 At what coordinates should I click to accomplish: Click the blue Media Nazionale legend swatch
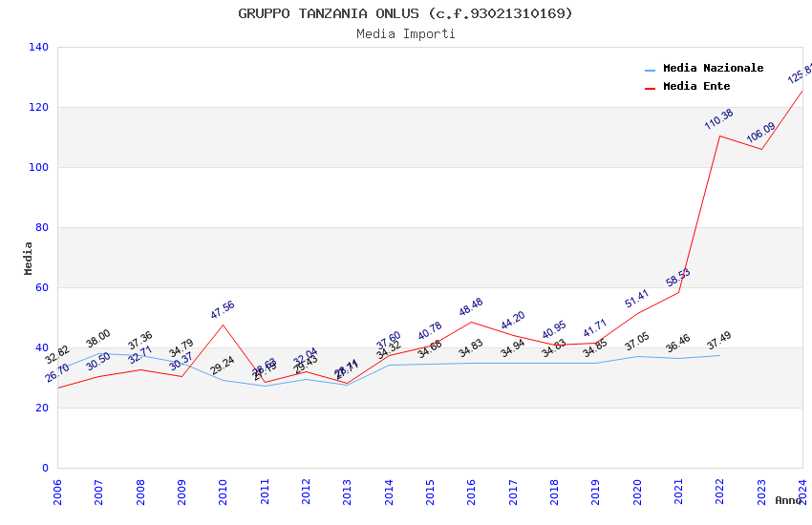(x=650, y=71)
